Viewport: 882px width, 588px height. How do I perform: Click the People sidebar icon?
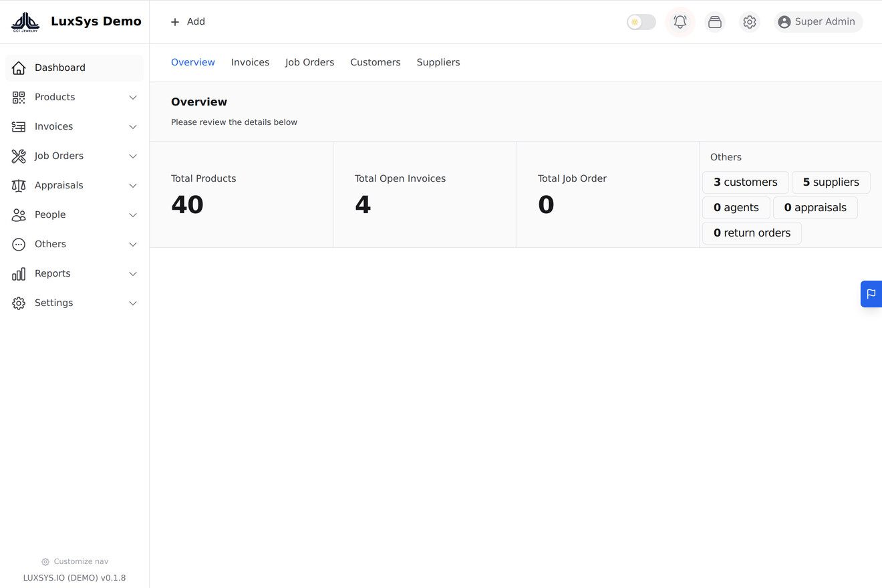19,214
